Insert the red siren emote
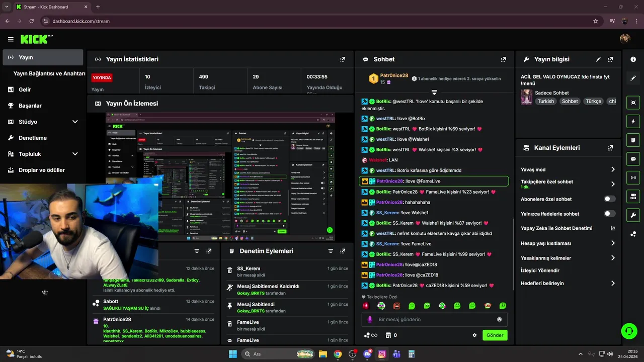The height and width of the screenshot is (362, 644). (366, 306)
